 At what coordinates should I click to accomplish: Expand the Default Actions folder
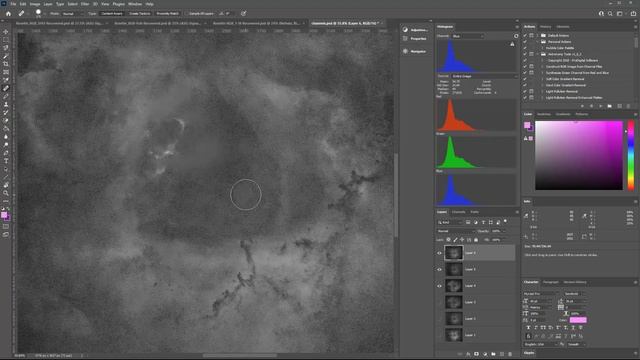point(538,36)
